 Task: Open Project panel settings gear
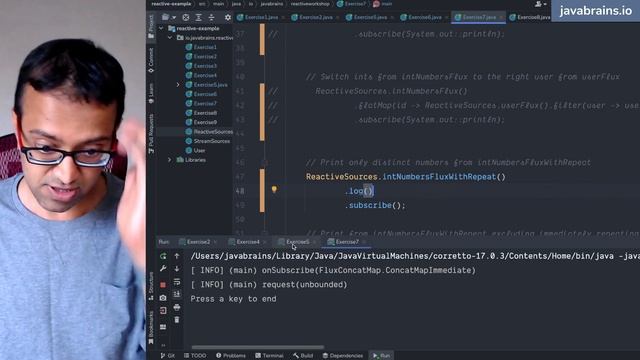tap(228, 17)
